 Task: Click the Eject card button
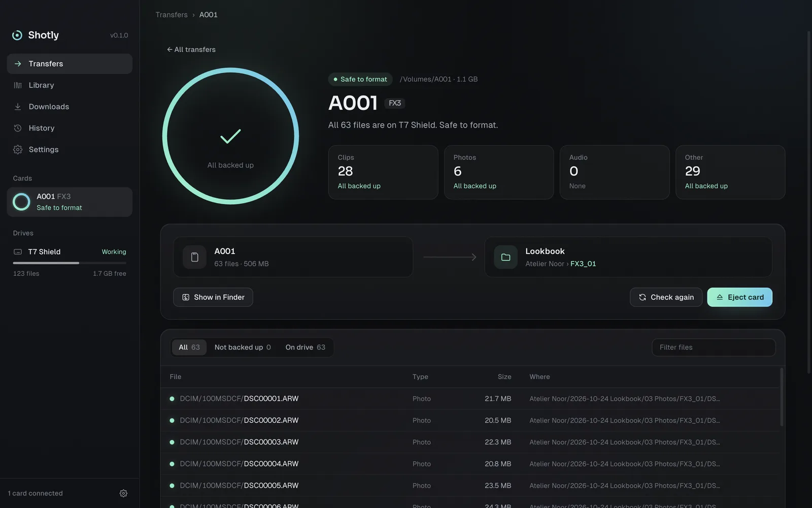tap(739, 297)
